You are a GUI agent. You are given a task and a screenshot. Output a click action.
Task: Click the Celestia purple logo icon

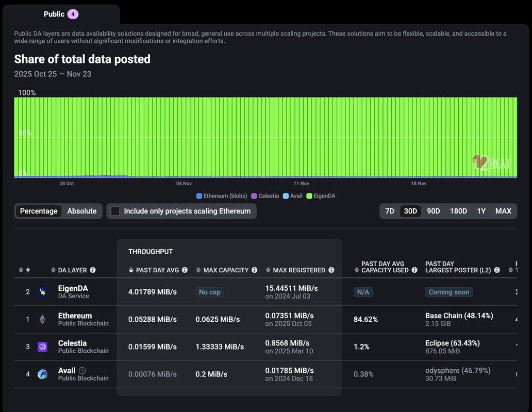click(x=42, y=347)
